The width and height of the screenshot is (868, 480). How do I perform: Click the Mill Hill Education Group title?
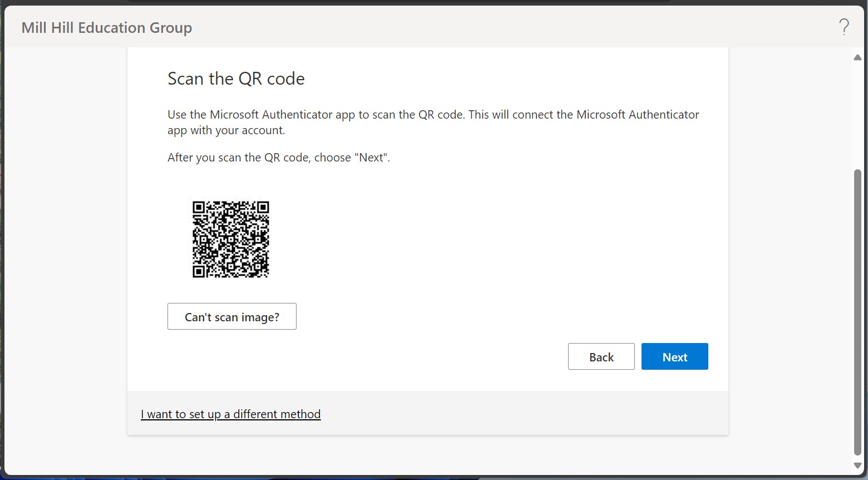[x=107, y=28]
